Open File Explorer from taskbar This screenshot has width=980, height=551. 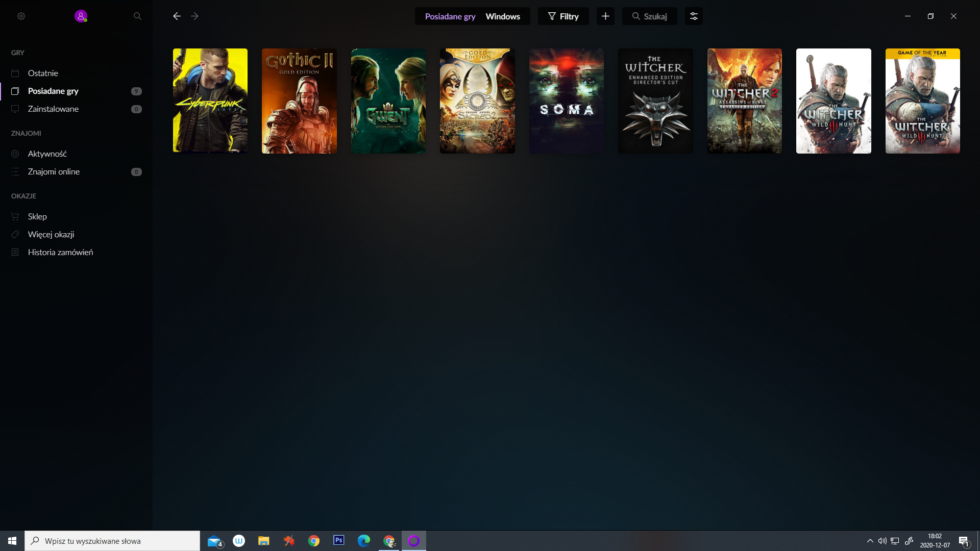click(x=264, y=541)
